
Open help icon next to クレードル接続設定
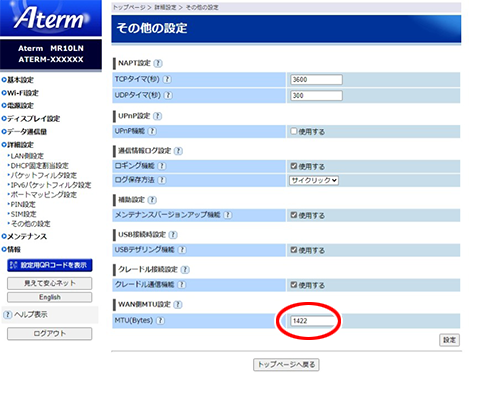[186, 269]
